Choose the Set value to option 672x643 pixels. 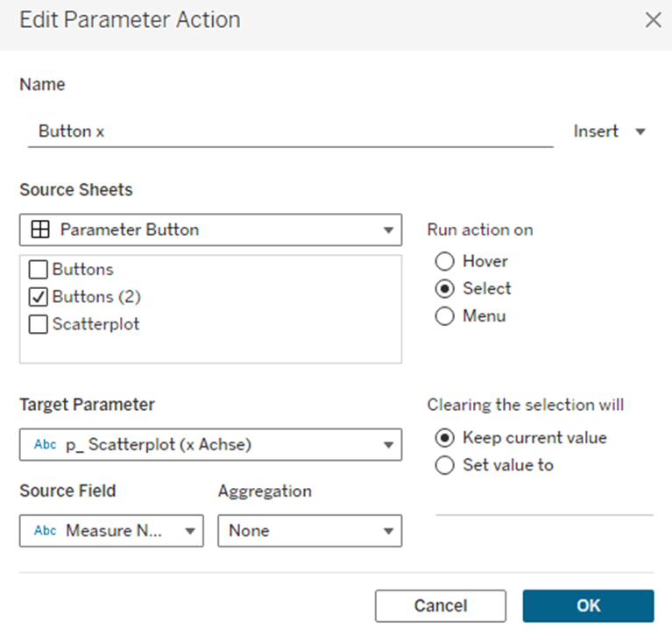(x=445, y=465)
